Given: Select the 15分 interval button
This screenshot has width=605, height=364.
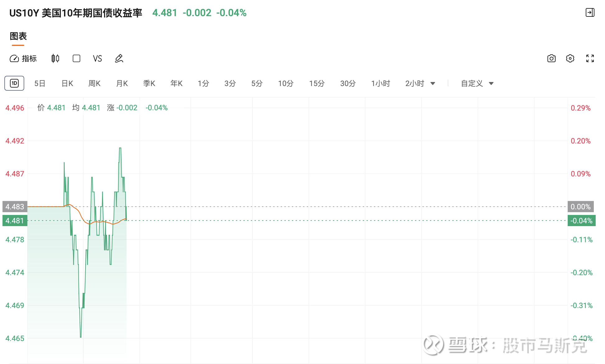Looking at the screenshot, I should tap(317, 83).
